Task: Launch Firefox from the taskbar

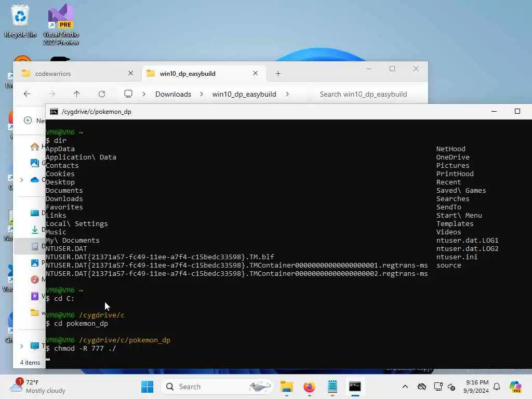Action: click(310, 387)
